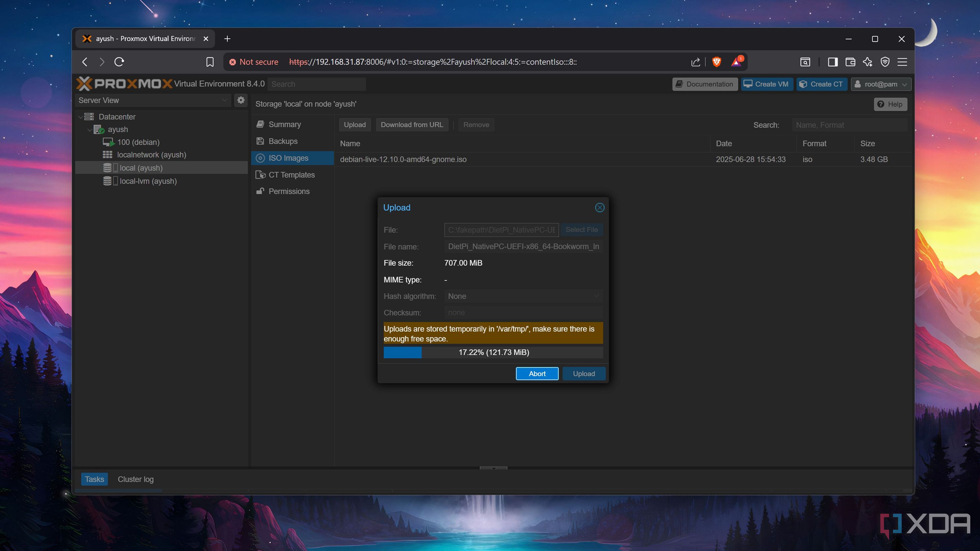Screen dimensions: 980x551
Task: Open Brave Shields lion icon
Action: pos(716,62)
